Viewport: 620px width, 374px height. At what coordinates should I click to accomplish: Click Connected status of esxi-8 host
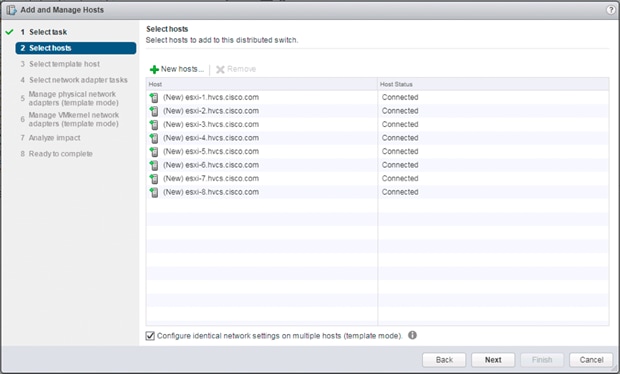400,192
